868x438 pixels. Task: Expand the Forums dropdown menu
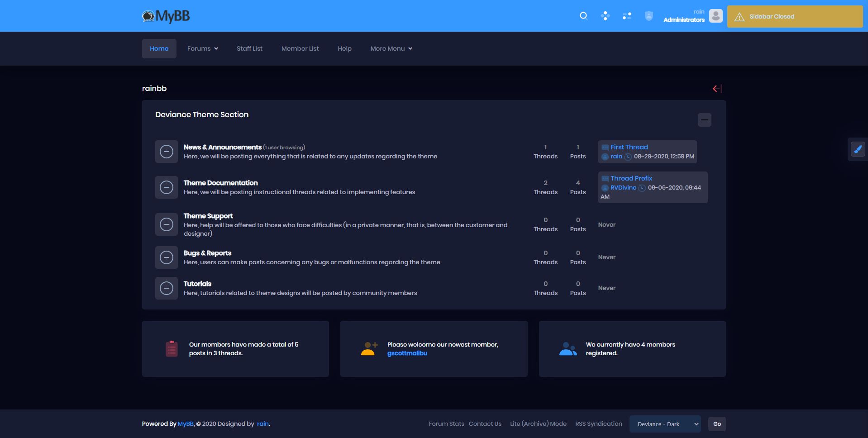pos(202,48)
